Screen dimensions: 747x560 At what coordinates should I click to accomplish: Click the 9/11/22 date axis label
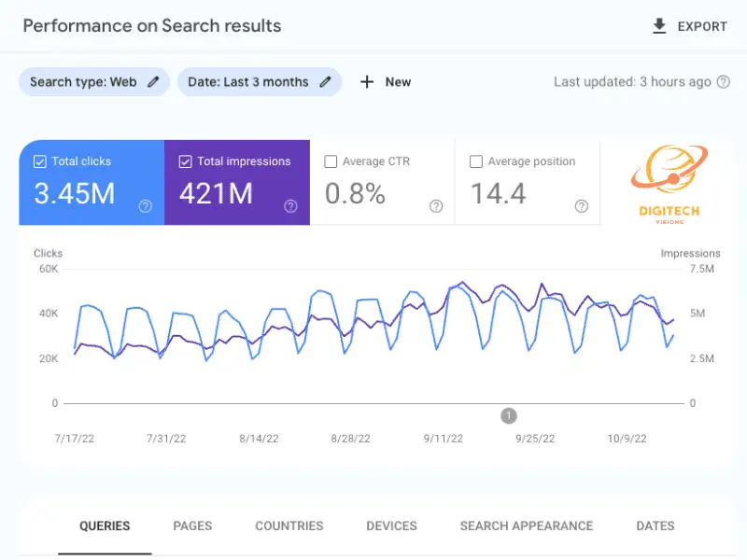point(443,439)
